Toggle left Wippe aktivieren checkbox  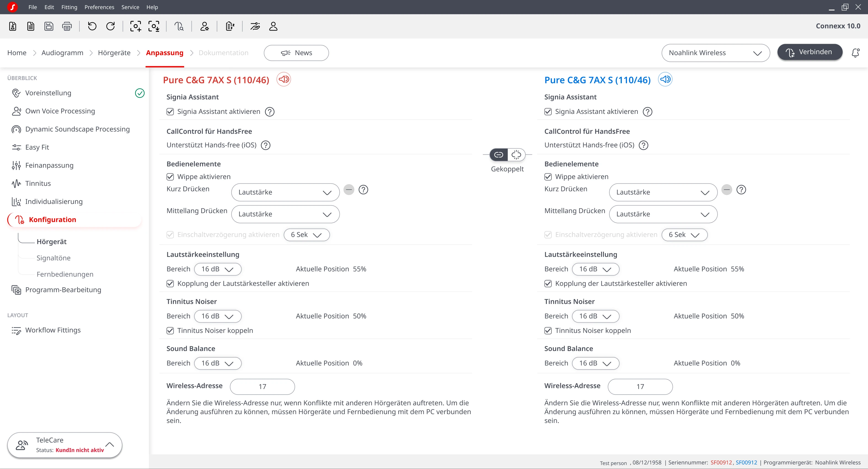coord(170,177)
